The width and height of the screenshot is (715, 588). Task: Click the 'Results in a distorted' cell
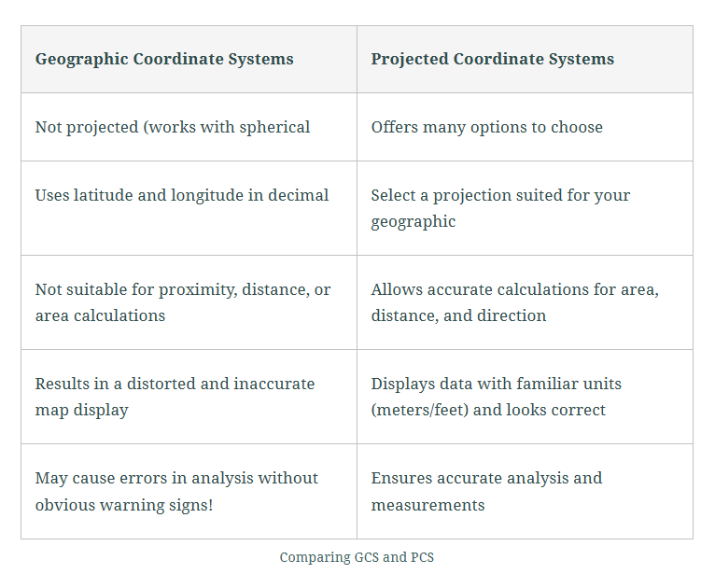(x=175, y=384)
